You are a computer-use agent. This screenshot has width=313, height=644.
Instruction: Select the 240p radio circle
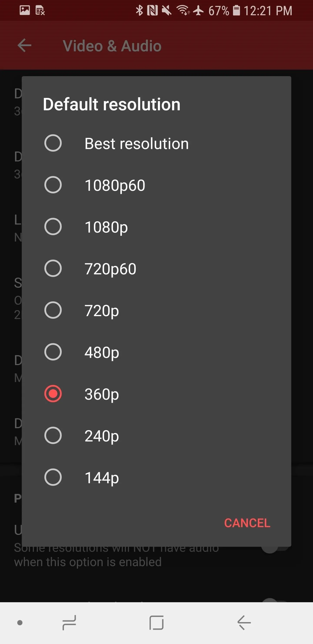[53, 436]
